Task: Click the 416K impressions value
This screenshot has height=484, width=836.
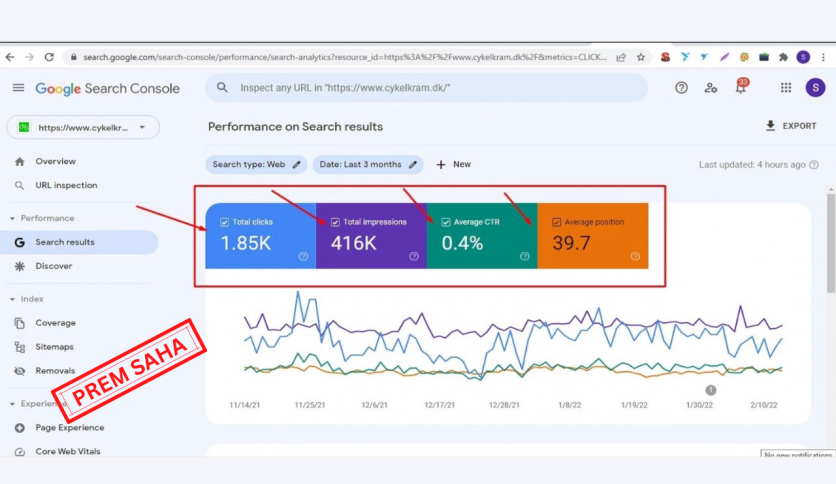Action: (x=353, y=244)
